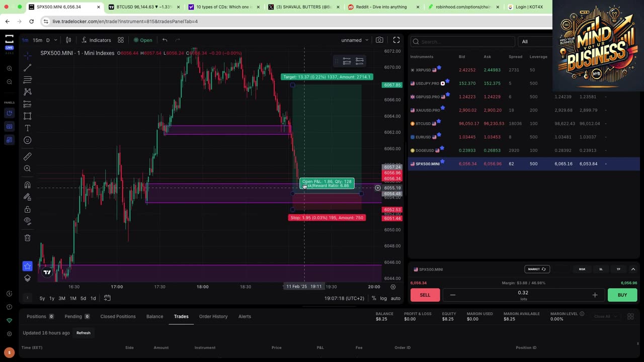
Task: Toggle magnet mode for drawings
Action: pyautogui.click(x=28, y=185)
